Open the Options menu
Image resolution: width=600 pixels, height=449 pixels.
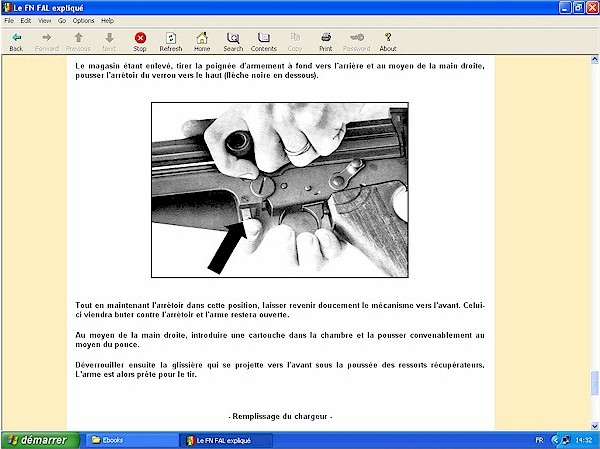[83, 21]
